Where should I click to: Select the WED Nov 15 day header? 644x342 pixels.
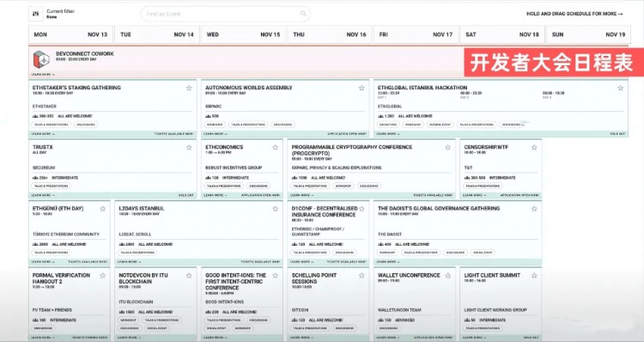243,34
